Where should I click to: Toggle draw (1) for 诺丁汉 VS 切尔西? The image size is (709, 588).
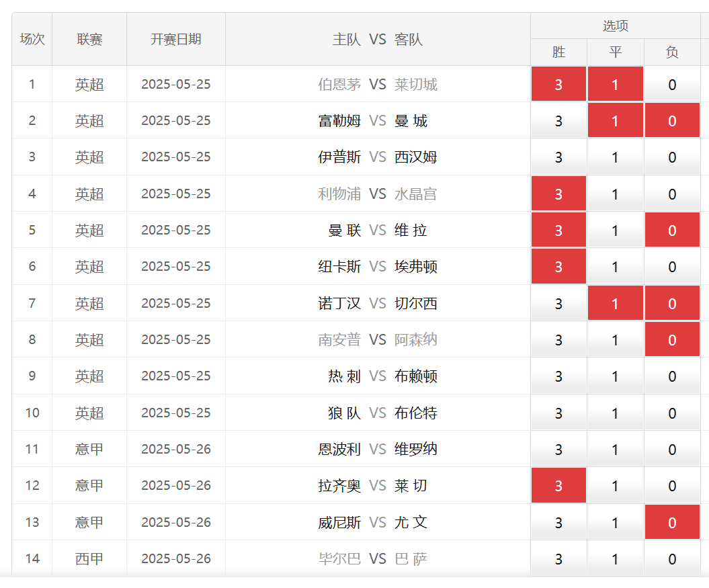[x=616, y=303]
